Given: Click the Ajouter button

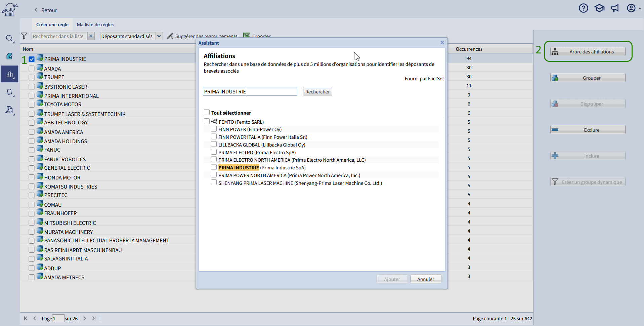Looking at the screenshot, I should [x=392, y=279].
